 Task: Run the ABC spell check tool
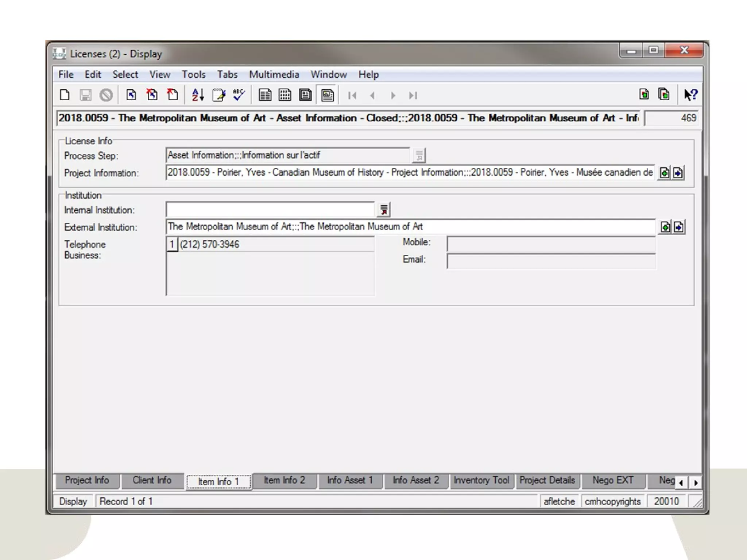click(239, 95)
